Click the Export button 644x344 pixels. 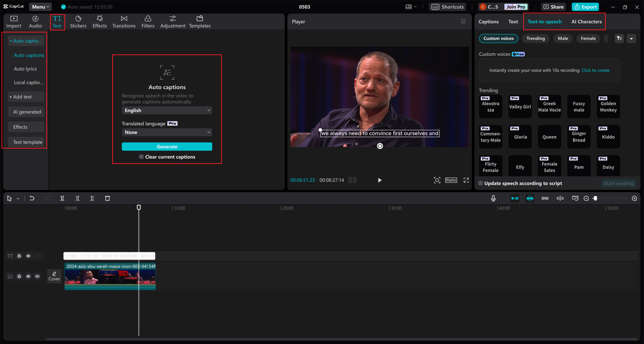tap(585, 7)
